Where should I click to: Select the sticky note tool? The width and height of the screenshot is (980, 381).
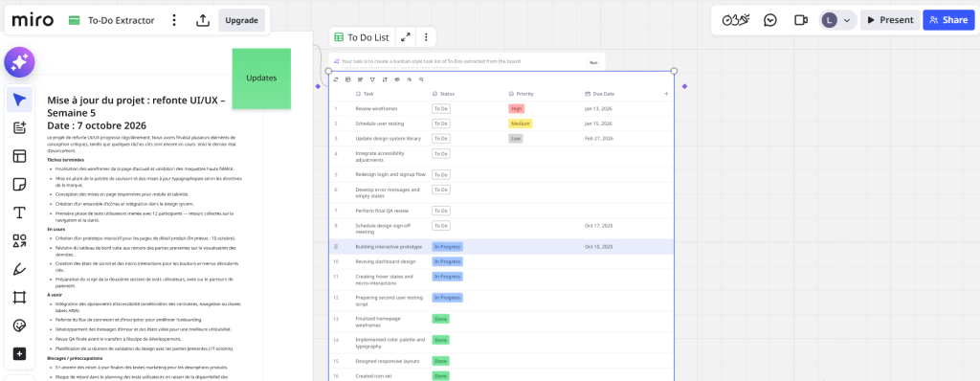click(19, 185)
